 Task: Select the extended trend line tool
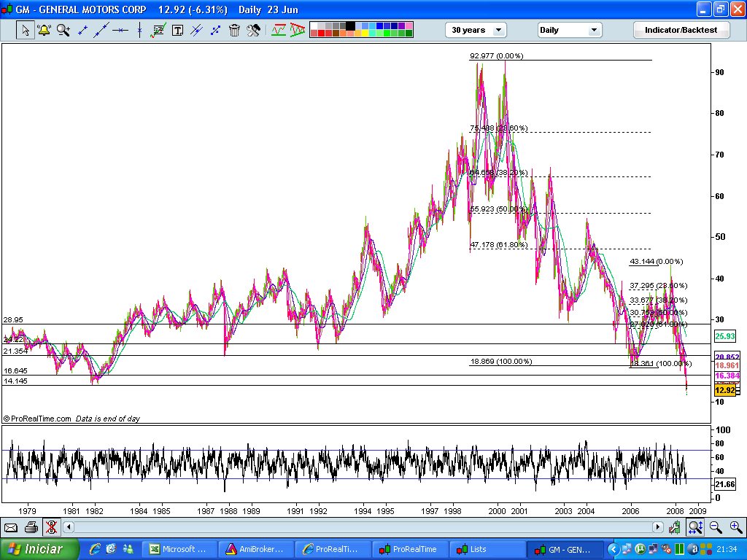point(101,30)
